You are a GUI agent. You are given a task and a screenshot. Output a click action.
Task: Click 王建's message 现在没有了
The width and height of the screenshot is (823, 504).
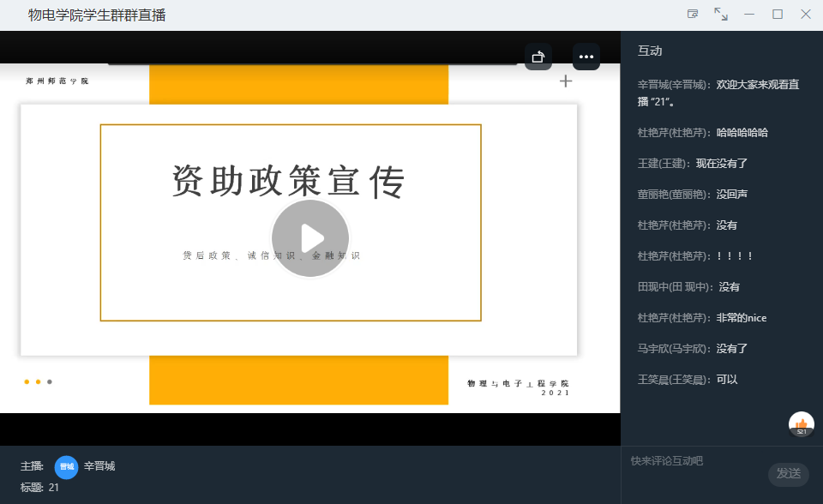(694, 163)
